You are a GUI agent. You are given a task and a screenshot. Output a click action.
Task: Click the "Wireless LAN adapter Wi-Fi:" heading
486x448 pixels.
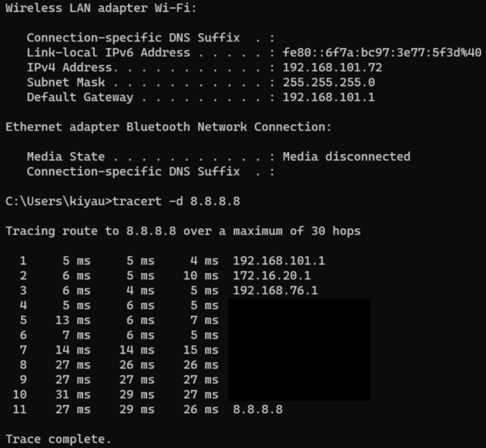tap(101, 8)
